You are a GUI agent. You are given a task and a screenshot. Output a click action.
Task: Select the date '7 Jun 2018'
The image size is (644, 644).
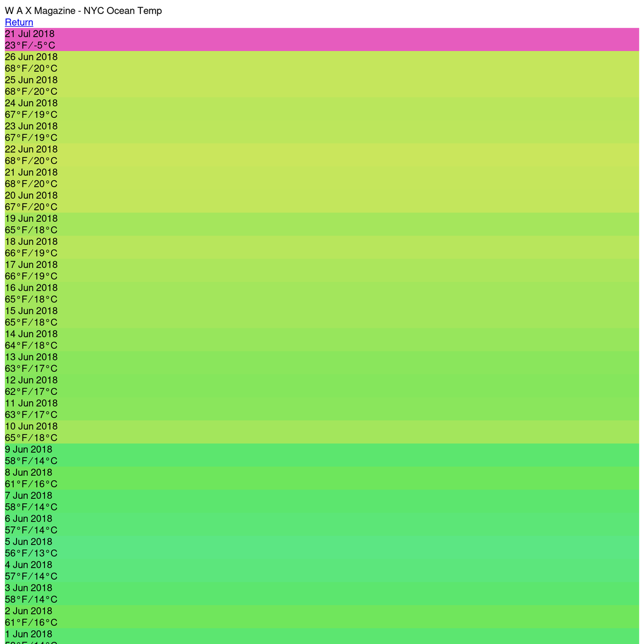(x=29, y=495)
